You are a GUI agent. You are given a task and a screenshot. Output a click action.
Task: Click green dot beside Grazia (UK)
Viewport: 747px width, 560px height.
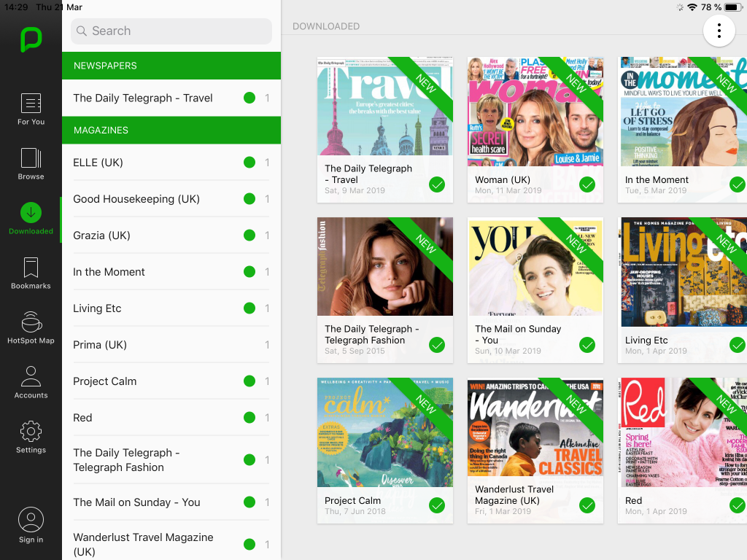click(249, 236)
